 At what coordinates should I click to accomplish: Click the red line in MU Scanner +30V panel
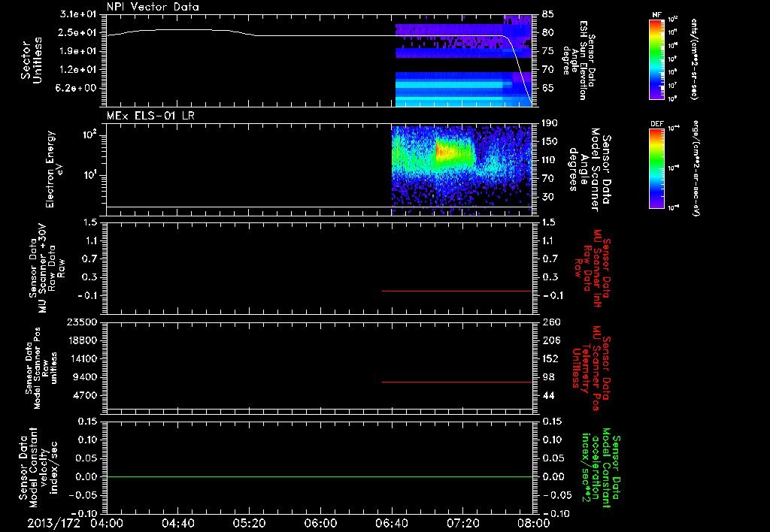[457, 291]
